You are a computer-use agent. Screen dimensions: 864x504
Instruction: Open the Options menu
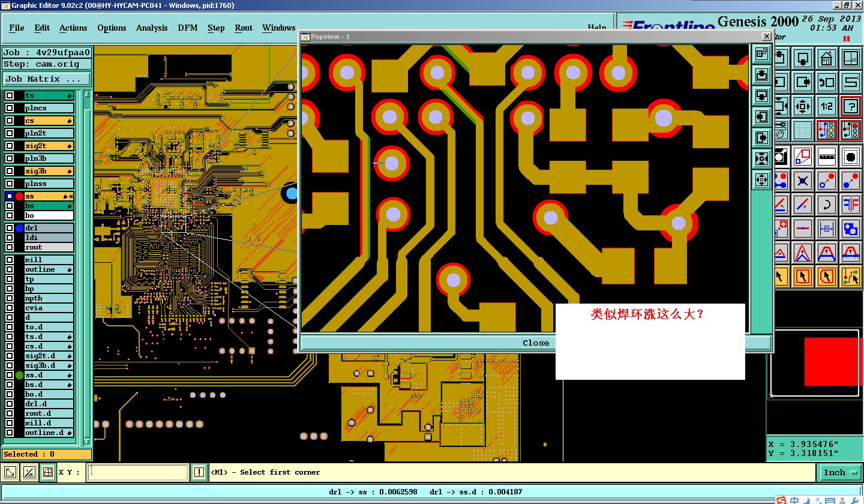(x=112, y=28)
